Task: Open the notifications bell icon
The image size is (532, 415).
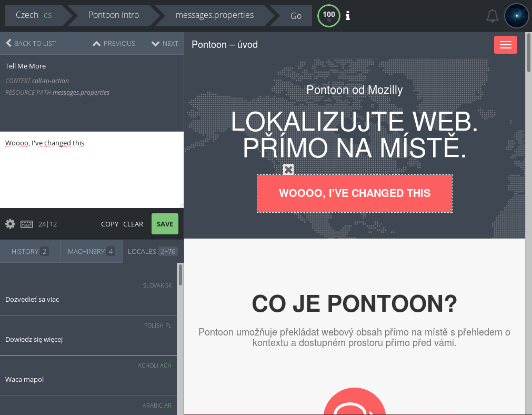Action: [493, 16]
